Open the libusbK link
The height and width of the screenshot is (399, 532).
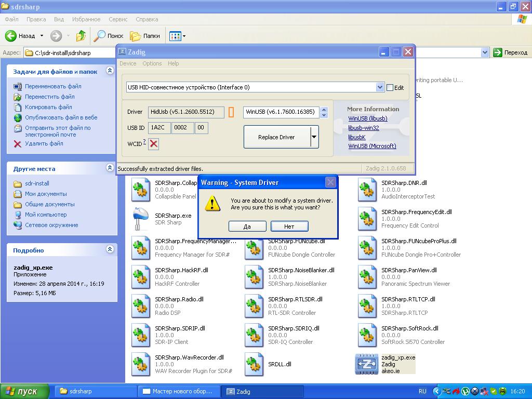click(x=356, y=137)
